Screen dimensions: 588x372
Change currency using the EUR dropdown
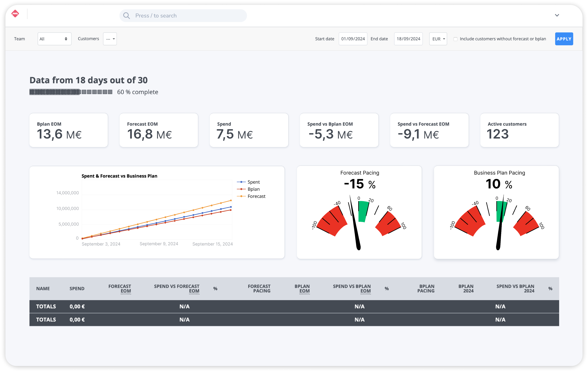pyautogui.click(x=438, y=39)
